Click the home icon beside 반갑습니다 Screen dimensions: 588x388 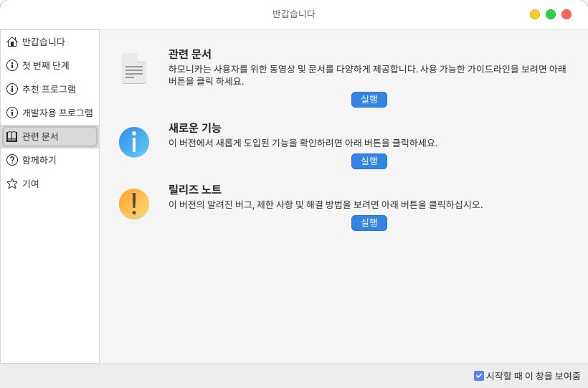pos(12,42)
